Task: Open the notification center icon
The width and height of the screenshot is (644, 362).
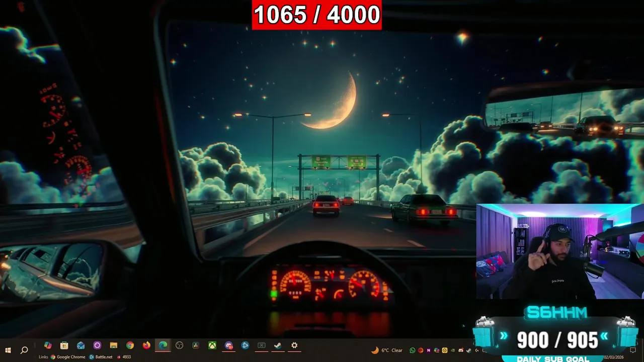Action: tap(633, 350)
